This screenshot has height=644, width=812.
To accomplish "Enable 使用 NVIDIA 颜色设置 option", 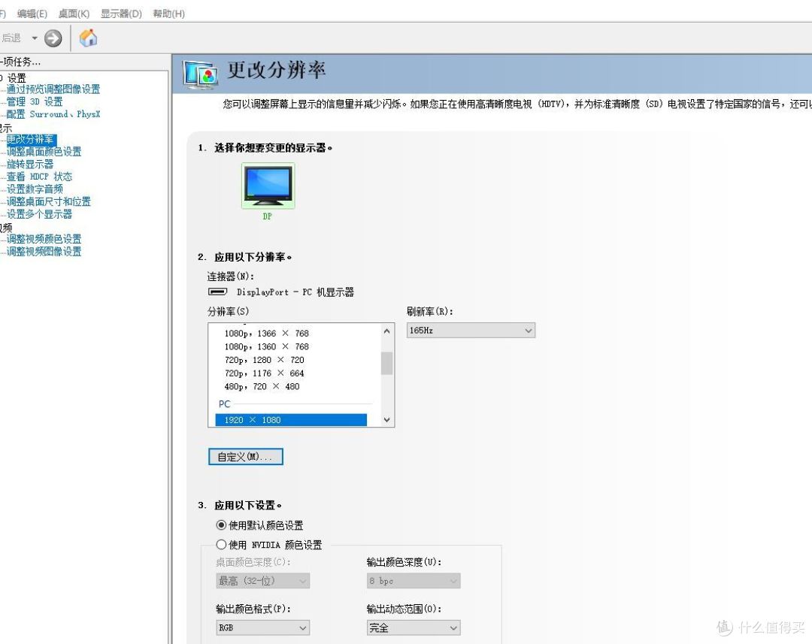I will (221, 544).
